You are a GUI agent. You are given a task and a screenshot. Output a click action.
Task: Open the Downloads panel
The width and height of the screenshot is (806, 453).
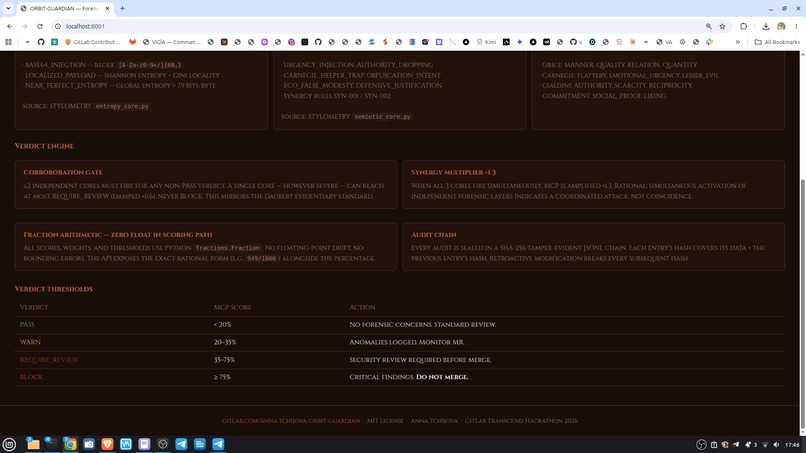[766, 26]
